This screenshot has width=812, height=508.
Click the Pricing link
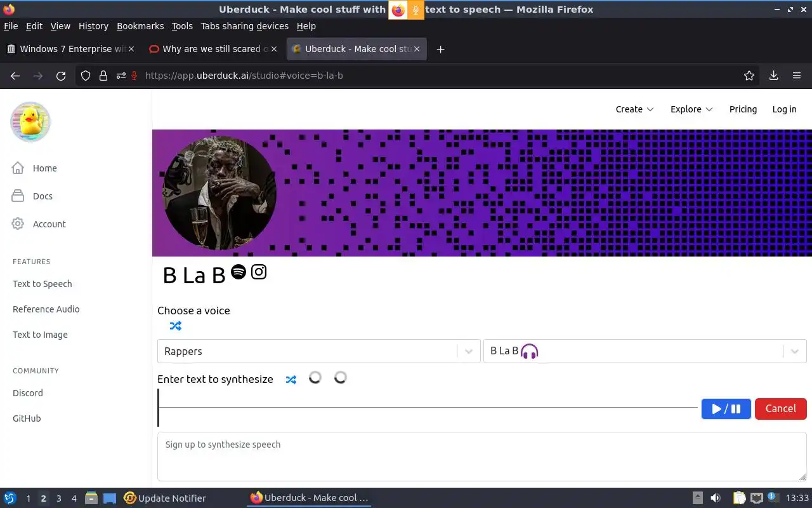(743, 109)
